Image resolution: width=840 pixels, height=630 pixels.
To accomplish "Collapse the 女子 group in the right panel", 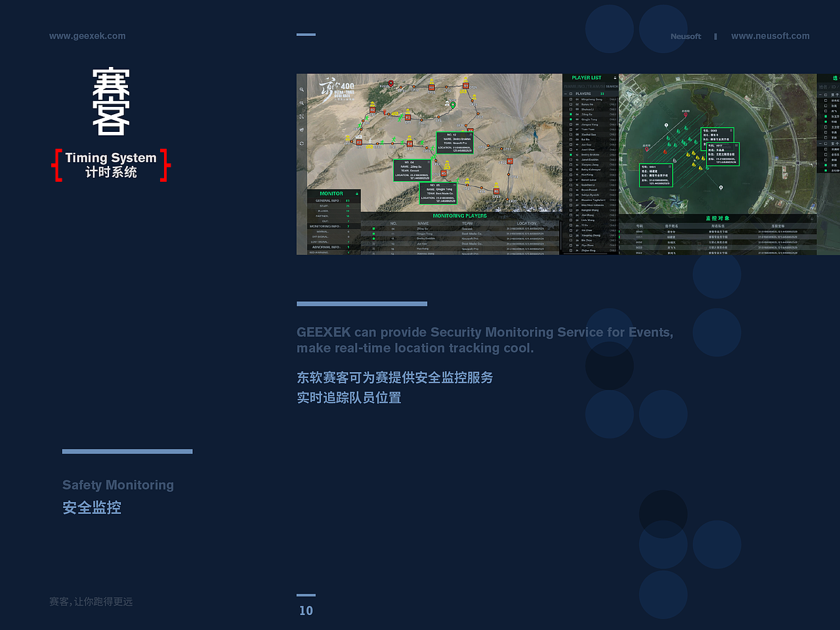I will pyautogui.click(x=820, y=144).
